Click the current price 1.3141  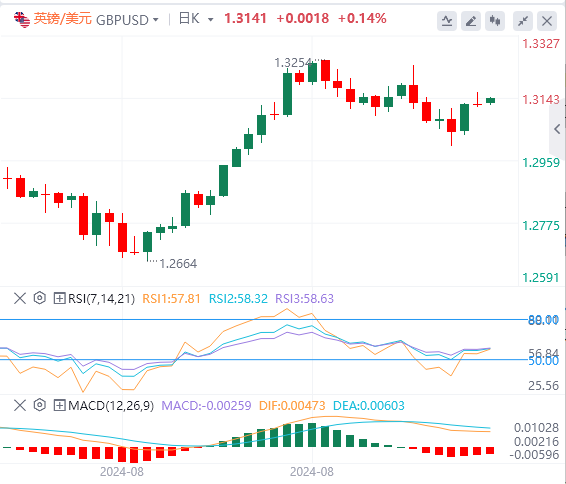[x=245, y=18]
